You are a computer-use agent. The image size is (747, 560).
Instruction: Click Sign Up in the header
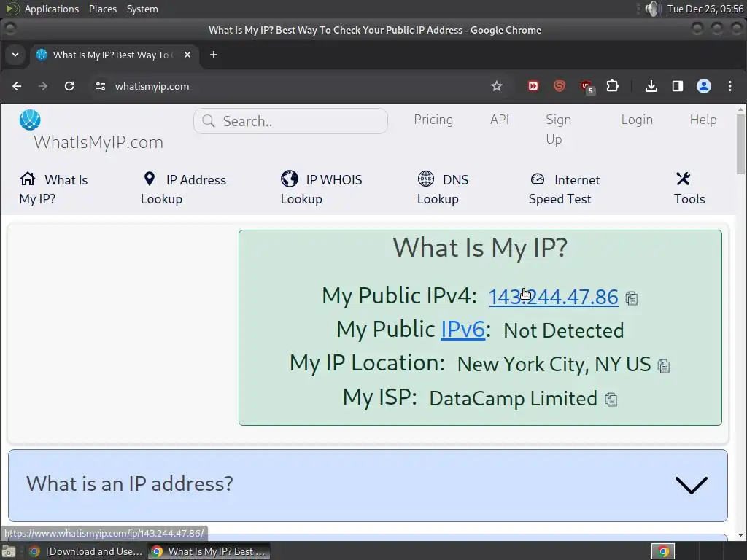coord(558,129)
